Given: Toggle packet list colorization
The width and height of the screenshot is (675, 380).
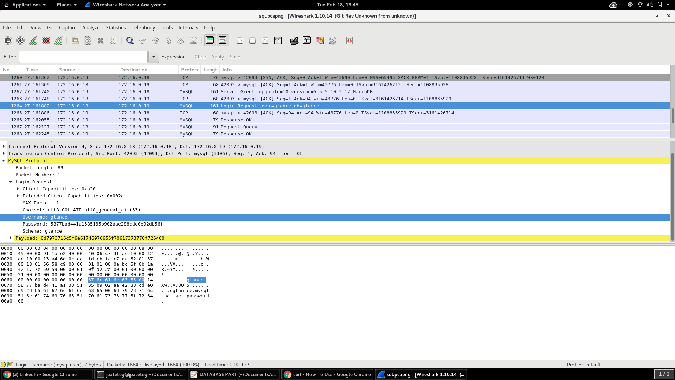Looking at the screenshot, I should click(210, 40).
